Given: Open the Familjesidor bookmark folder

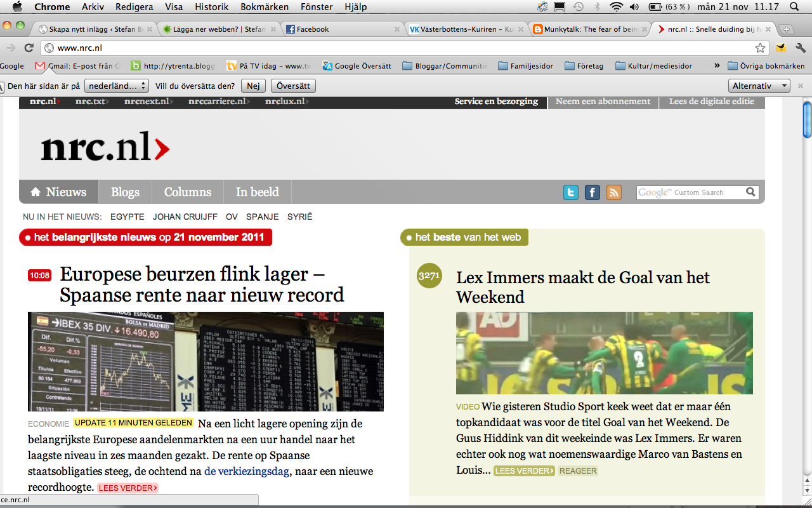Looking at the screenshot, I should pyautogui.click(x=526, y=66).
